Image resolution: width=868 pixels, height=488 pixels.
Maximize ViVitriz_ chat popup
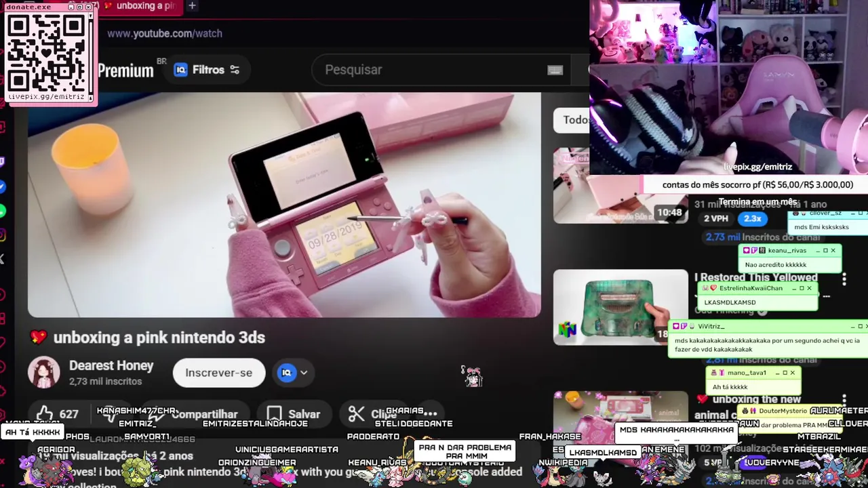(x=860, y=326)
